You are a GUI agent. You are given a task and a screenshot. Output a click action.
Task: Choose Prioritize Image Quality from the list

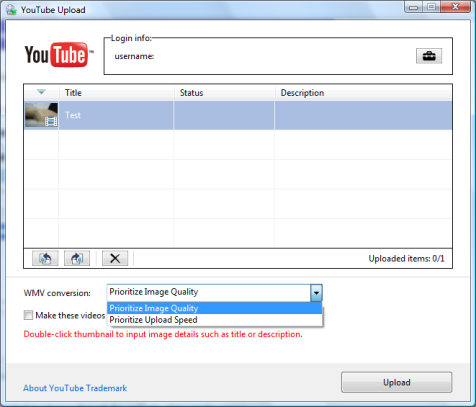point(214,308)
